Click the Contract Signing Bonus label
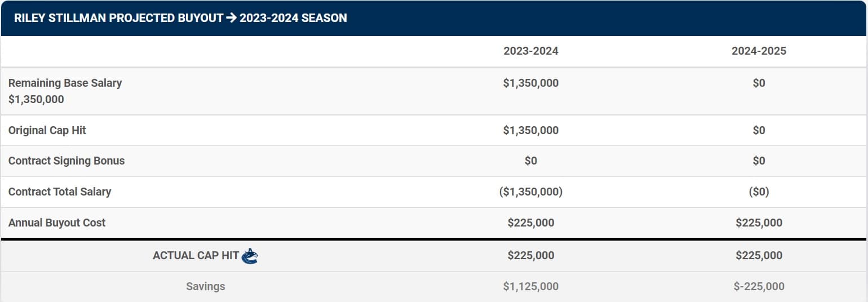The height and width of the screenshot is (302, 868). [x=67, y=161]
